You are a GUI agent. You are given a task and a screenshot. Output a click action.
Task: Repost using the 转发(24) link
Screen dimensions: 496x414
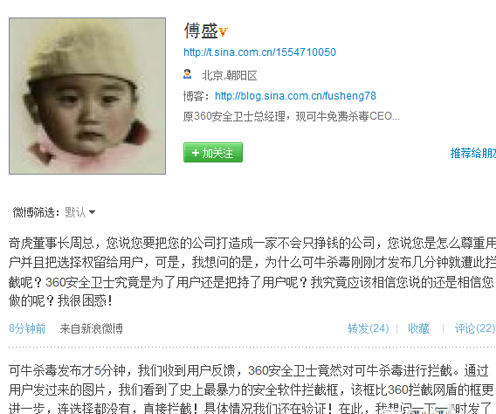click(x=368, y=329)
